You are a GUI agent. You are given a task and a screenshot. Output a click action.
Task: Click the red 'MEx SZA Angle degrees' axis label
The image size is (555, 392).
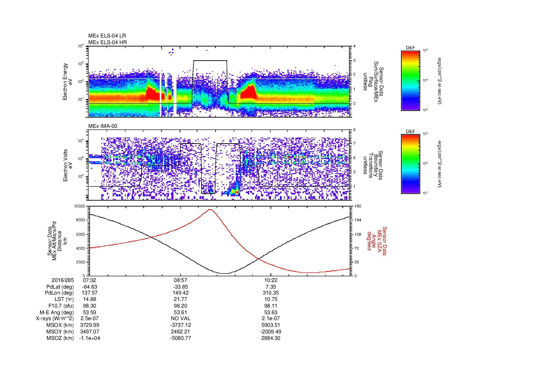[377, 241]
